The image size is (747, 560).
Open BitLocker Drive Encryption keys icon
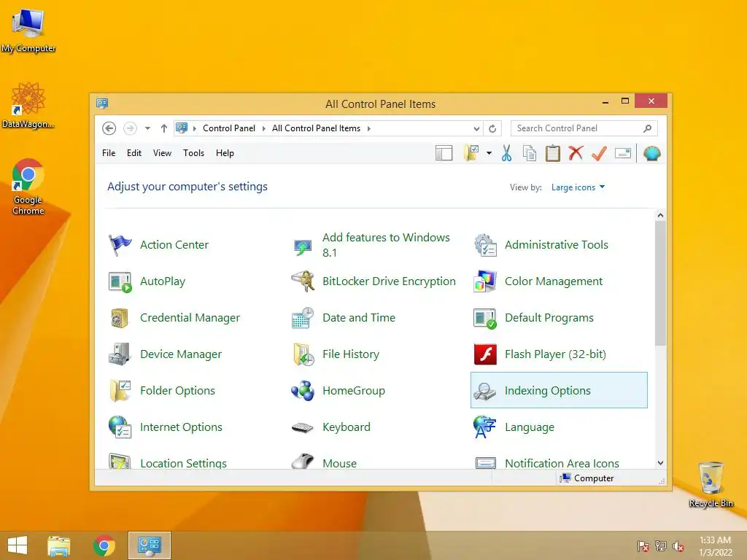(303, 281)
